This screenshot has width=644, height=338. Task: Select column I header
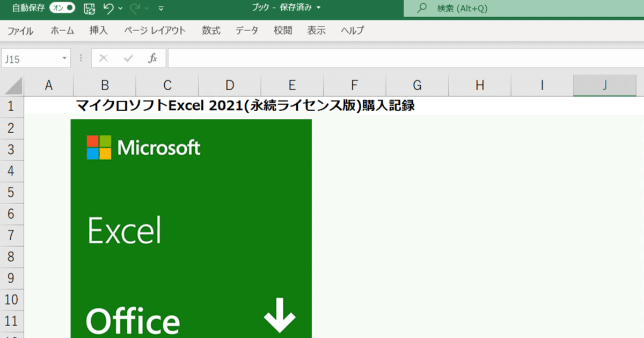coord(542,85)
